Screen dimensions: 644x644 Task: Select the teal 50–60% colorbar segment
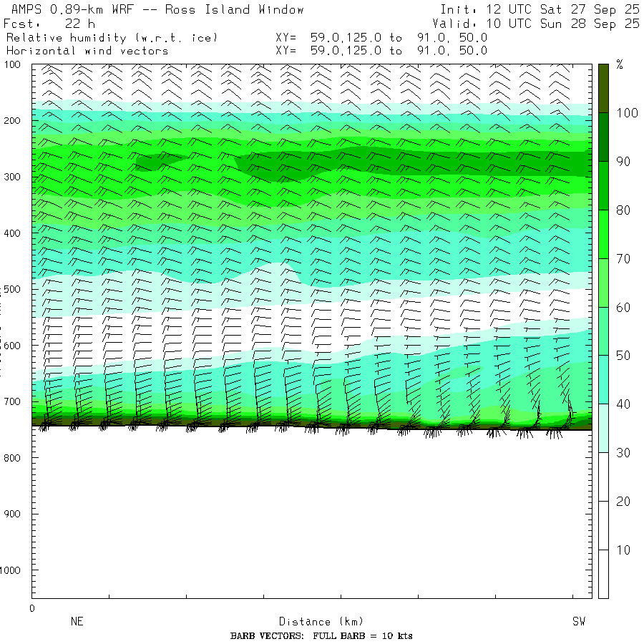coord(603,331)
